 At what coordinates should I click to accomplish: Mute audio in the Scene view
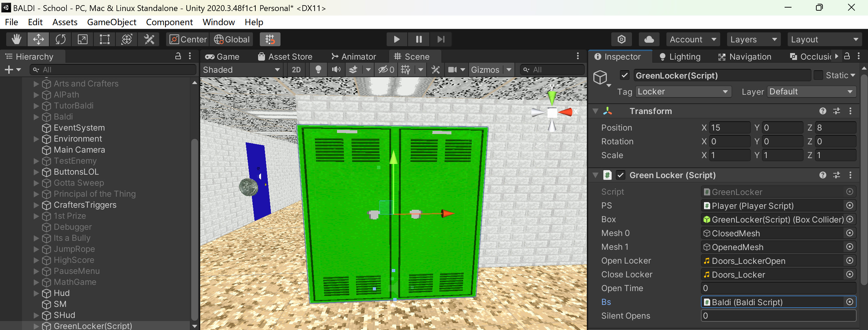[336, 70]
